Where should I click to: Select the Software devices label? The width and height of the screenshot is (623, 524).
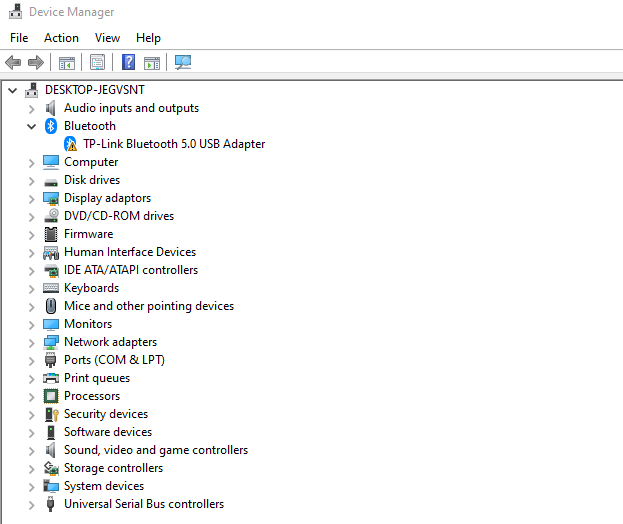coord(108,432)
